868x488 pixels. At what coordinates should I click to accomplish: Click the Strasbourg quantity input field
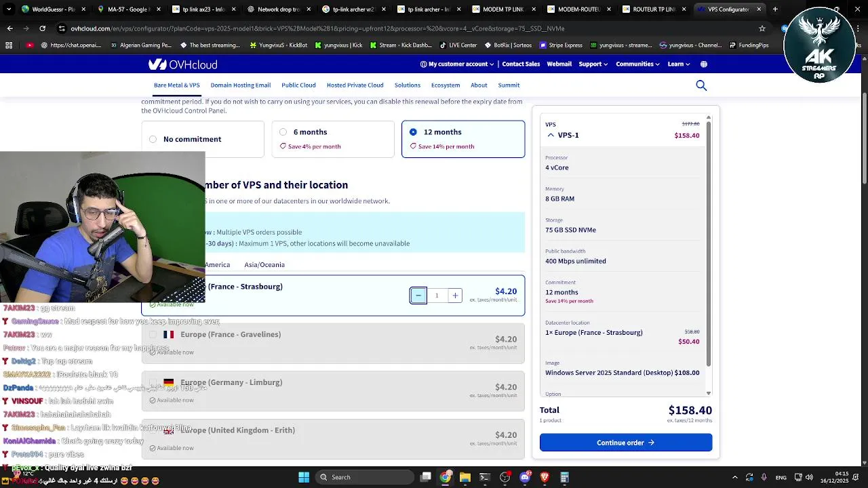[437, 296]
